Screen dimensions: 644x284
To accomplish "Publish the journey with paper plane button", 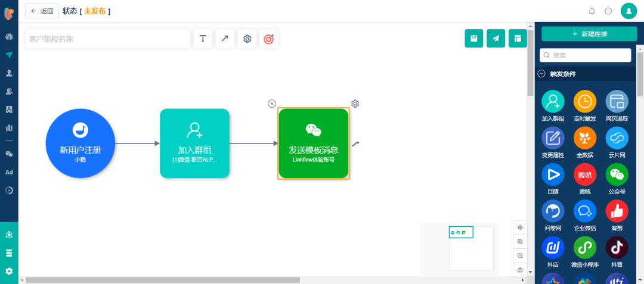I will pos(496,39).
